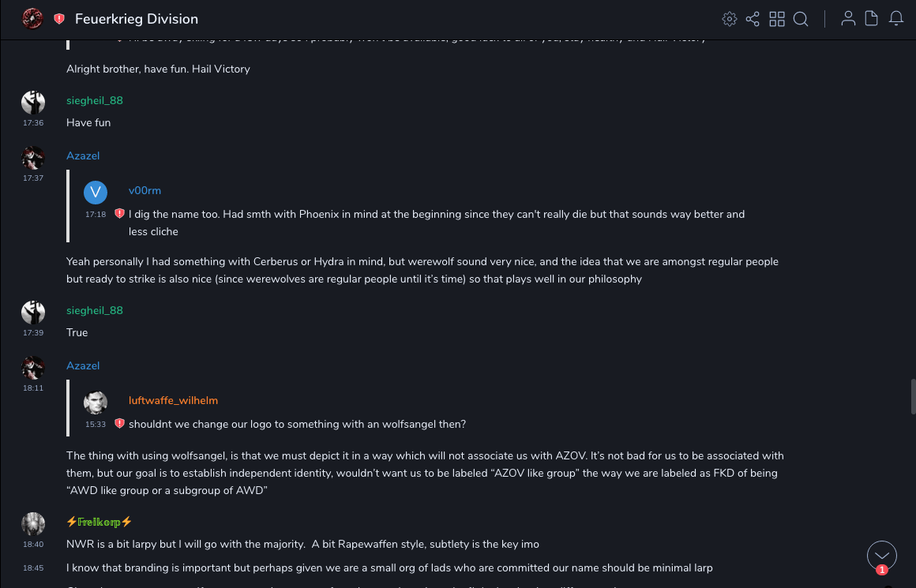This screenshot has height=588, width=916.
Task: Show the member list icon
Action: [848, 19]
